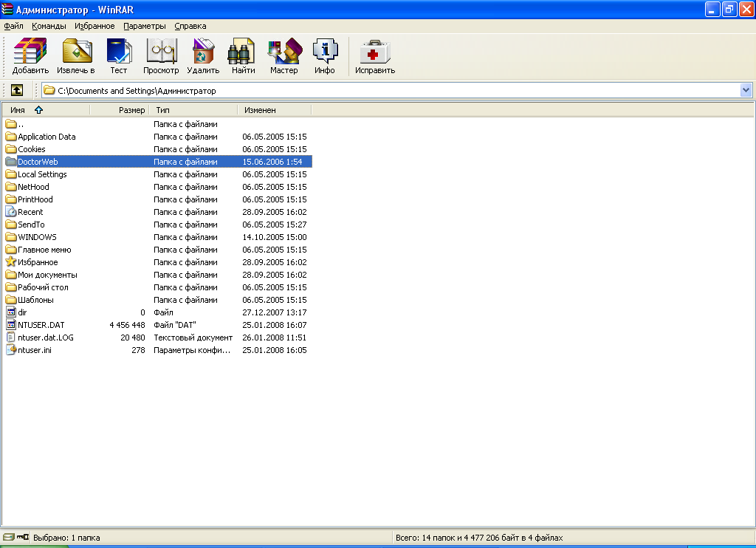The width and height of the screenshot is (756, 548).
Task: Click the WINDOWS folder icon
Action: pos(11,237)
